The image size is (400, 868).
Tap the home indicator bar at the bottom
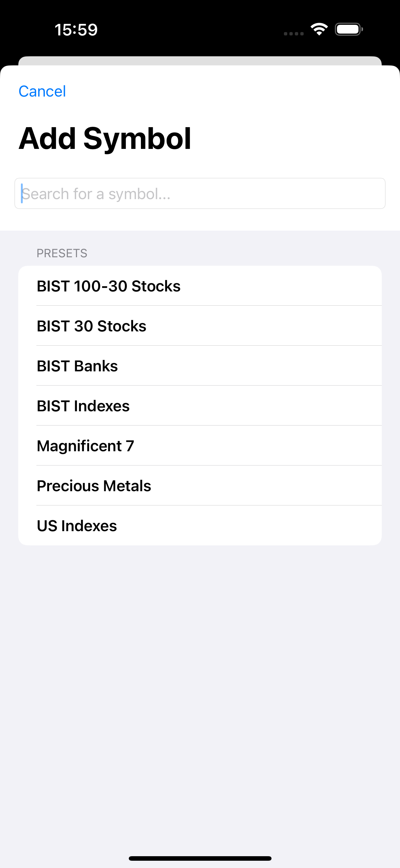coord(200,858)
